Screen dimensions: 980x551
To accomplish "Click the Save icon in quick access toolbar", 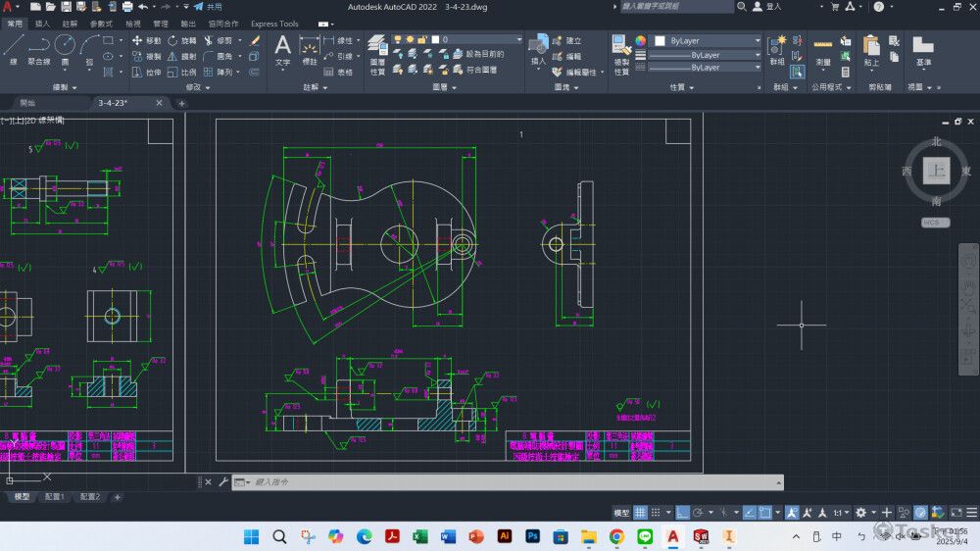I will click(66, 7).
